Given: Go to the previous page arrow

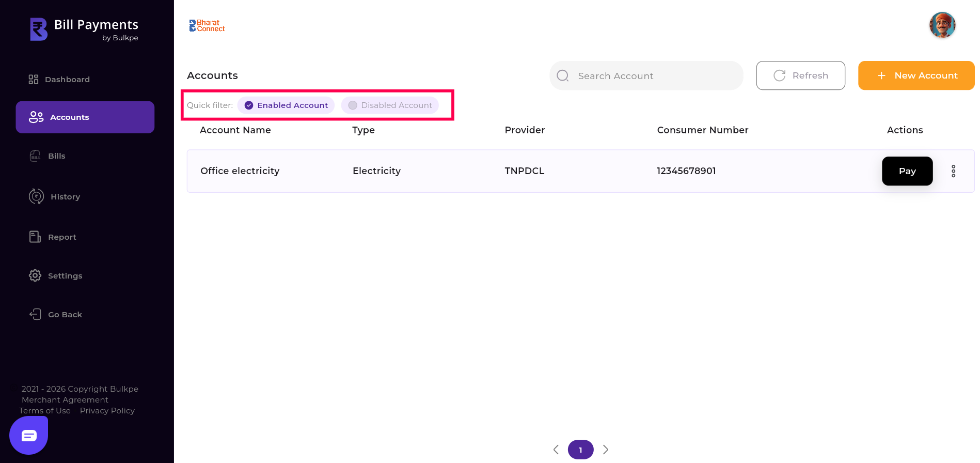Looking at the screenshot, I should 556,450.
